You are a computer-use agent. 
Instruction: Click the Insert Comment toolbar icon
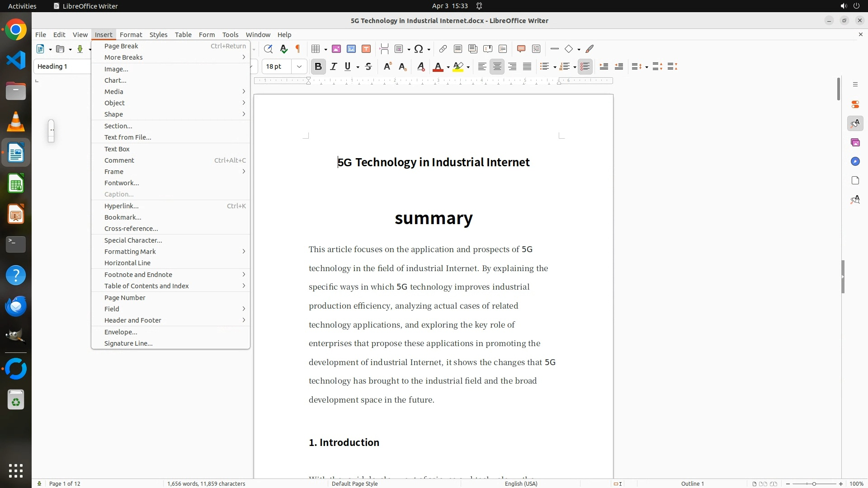tap(521, 49)
